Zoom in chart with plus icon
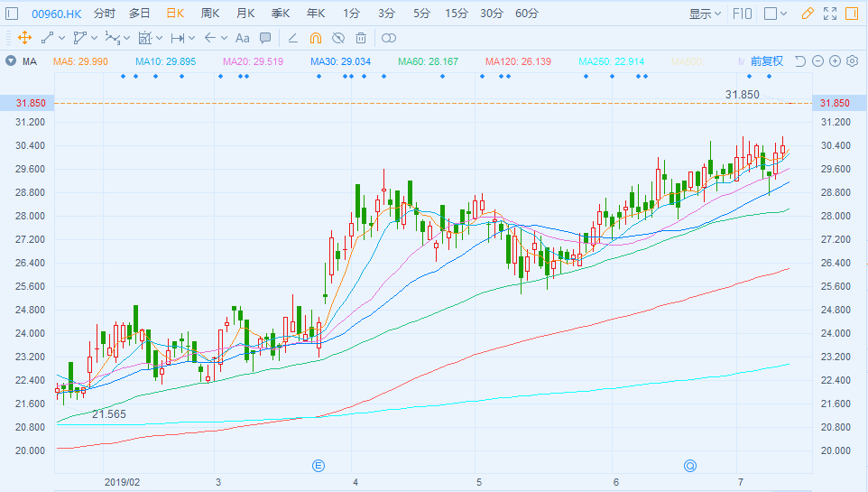Viewport: 868px width, 492px height. pyautogui.click(x=835, y=61)
